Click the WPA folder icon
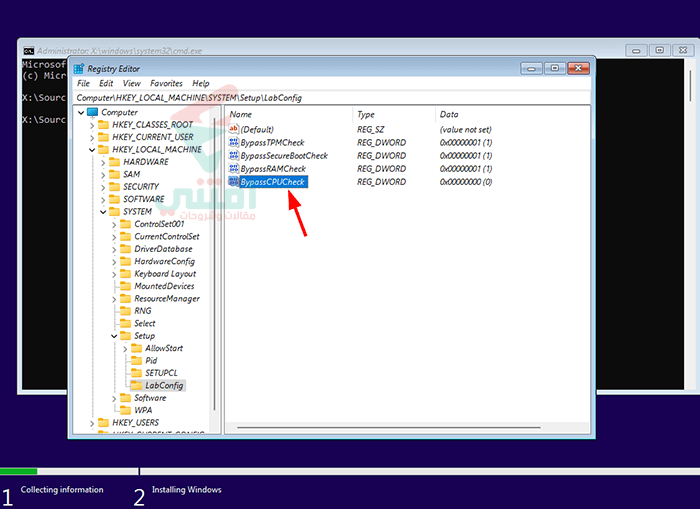 click(x=126, y=410)
